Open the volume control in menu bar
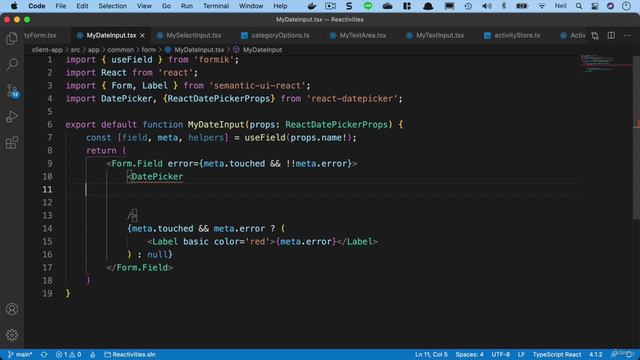The width and height of the screenshot is (640, 360). (x=487, y=6)
